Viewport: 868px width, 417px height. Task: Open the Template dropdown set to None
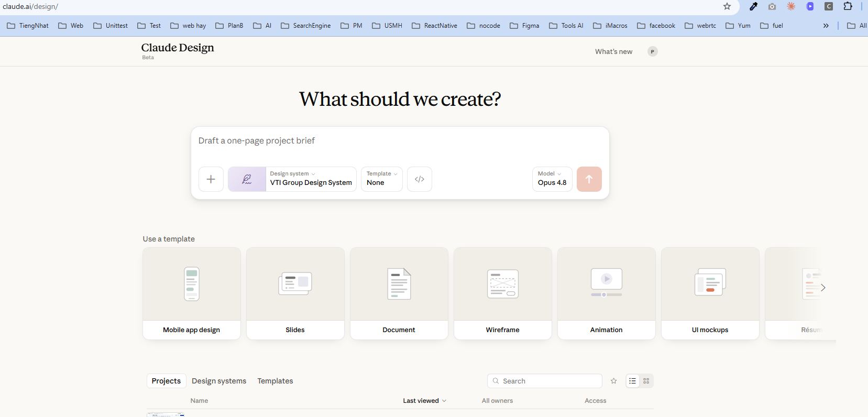(382, 179)
